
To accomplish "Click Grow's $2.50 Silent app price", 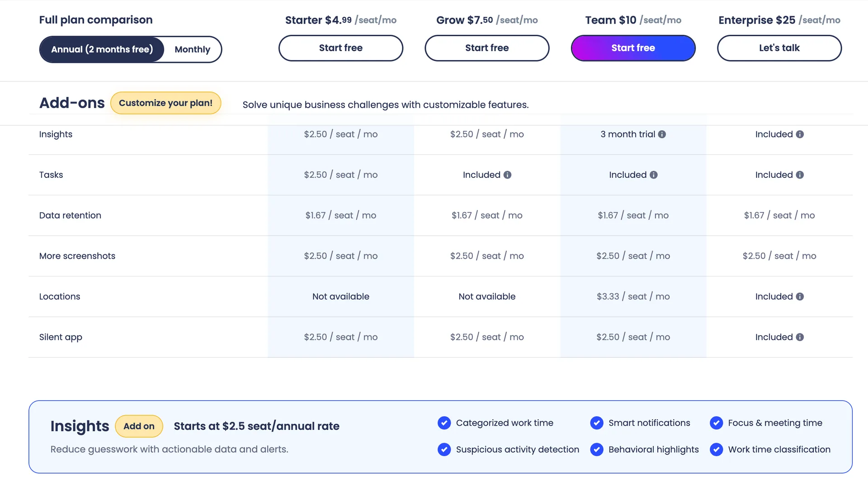I will 487,337.
